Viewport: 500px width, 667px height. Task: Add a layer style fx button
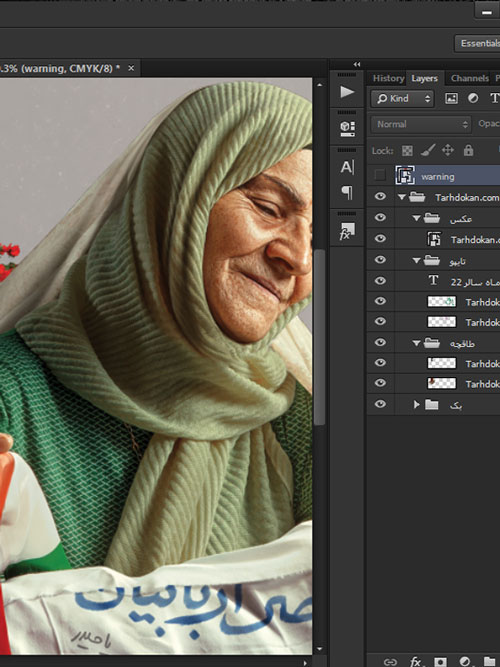pyautogui.click(x=416, y=661)
